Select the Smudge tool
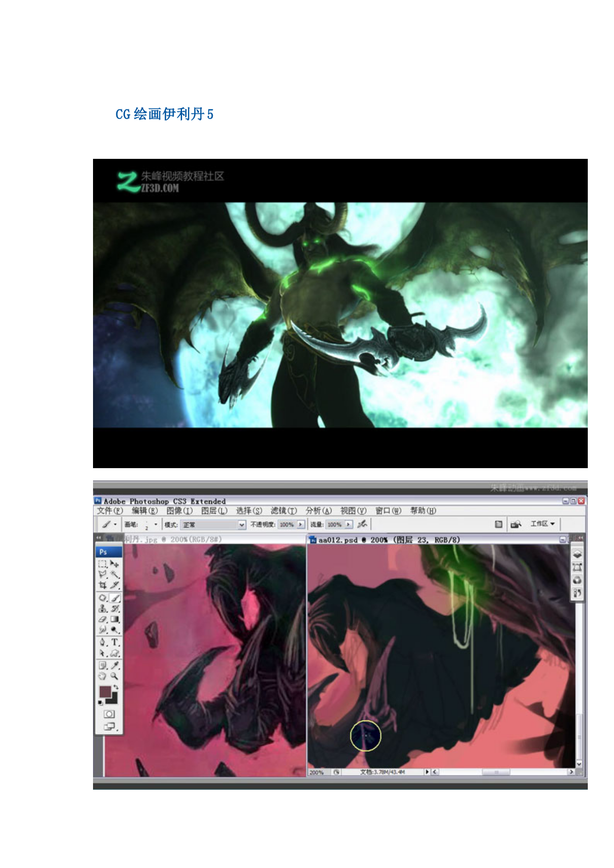Image resolution: width=614 pixels, height=868 pixels. (x=102, y=630)
